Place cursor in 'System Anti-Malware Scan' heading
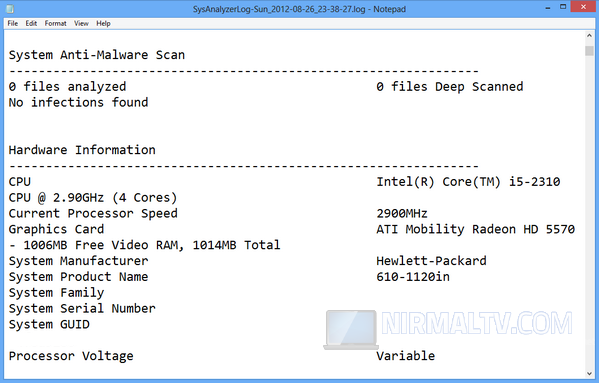 97,55
